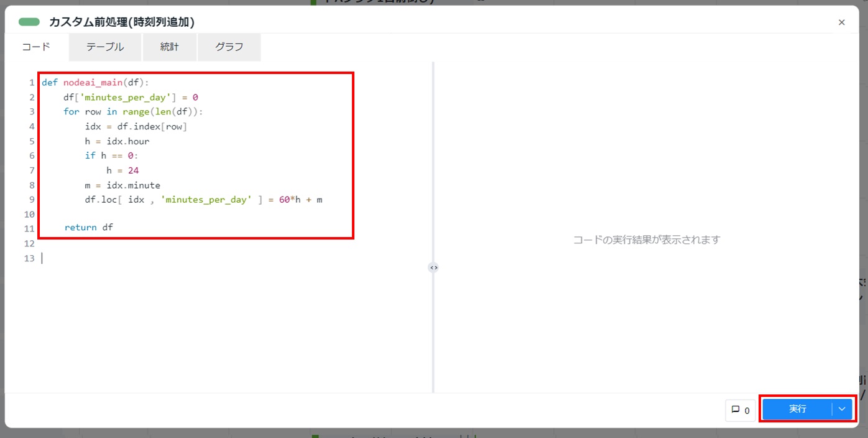The image size is (868, 438).
Task: Run the code with 実行 button
Action: [x=797, y=409]
